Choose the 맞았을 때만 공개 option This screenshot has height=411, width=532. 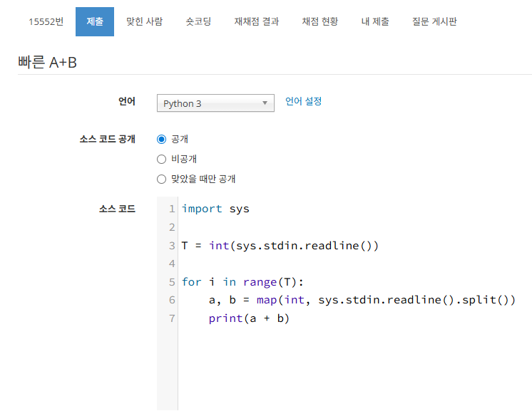[161, 179]
